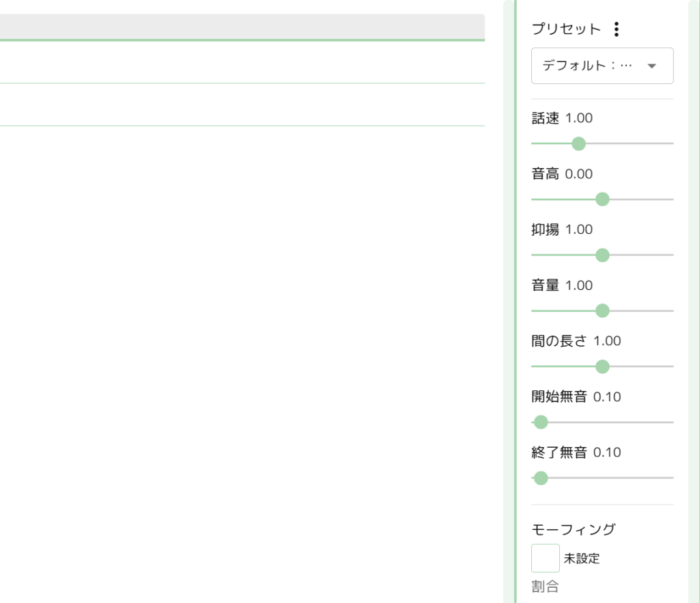Click the second empty text row
The width and height of the screenshot is (700, 603).
(242, 105)
